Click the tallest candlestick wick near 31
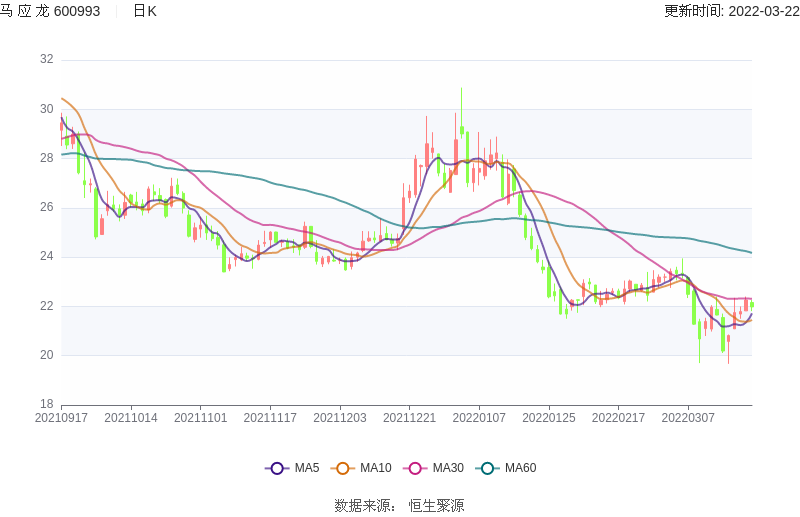Viewport: 800px width, 517px height. point(461,100)
